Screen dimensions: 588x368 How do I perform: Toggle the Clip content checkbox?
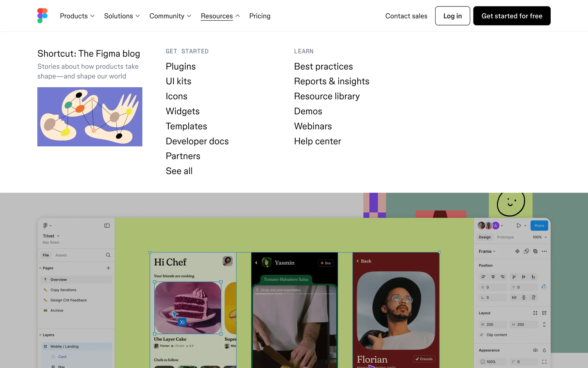pos(481,335)
